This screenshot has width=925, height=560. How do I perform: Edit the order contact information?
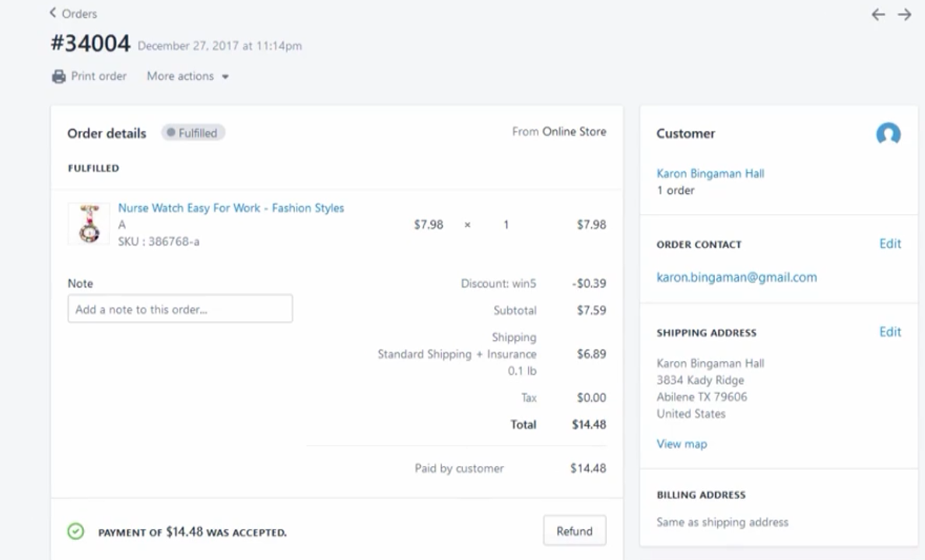(x=889, y=243)
